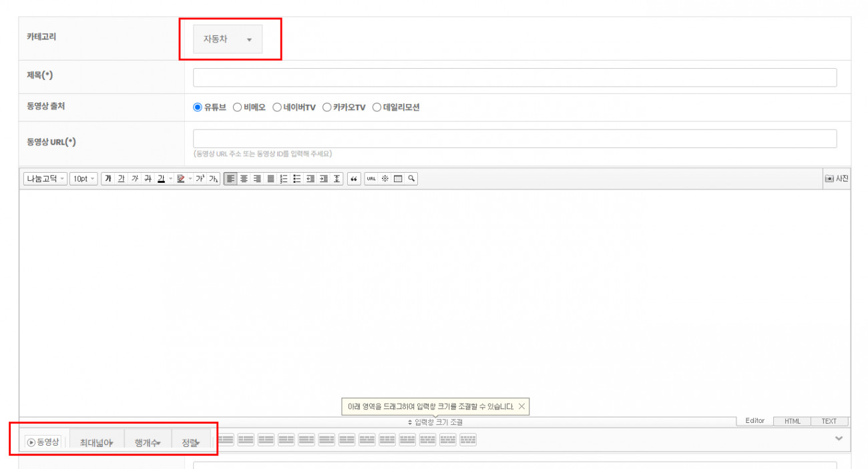Screen dimensions: 868x469
Task: Apply underline formatting in editor toolbar
Action: pos(121,179)
